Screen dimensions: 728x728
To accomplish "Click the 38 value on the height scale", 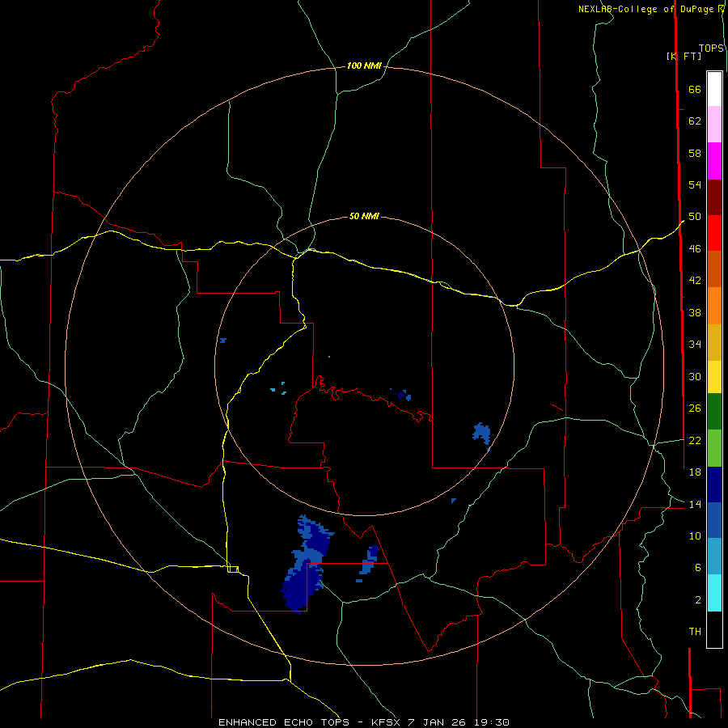I will (x=695, y=312).
